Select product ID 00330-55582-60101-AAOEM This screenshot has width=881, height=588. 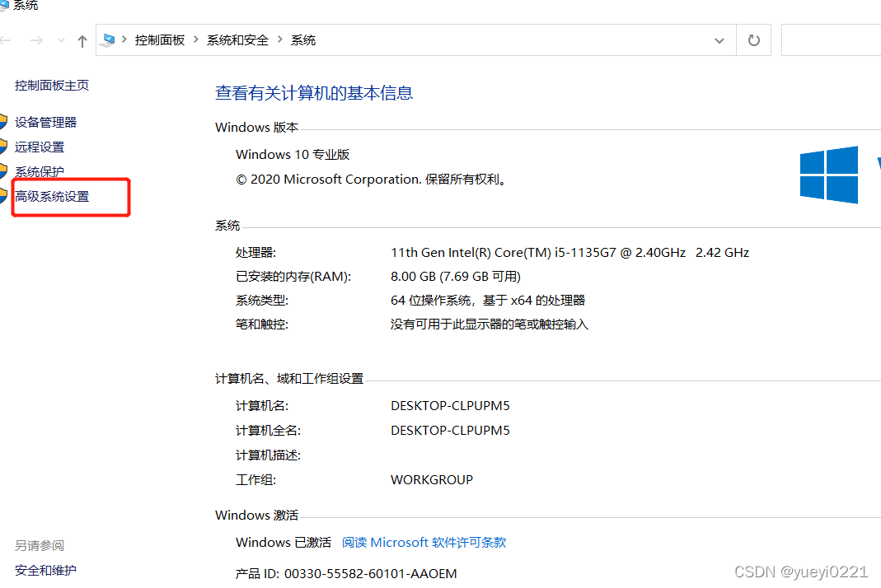370,573
